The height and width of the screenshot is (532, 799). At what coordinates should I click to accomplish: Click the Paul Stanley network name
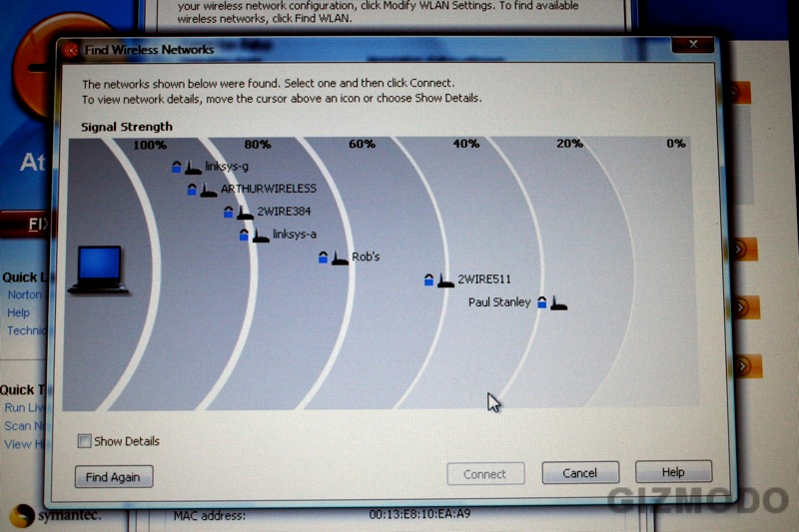click(499, 301)
